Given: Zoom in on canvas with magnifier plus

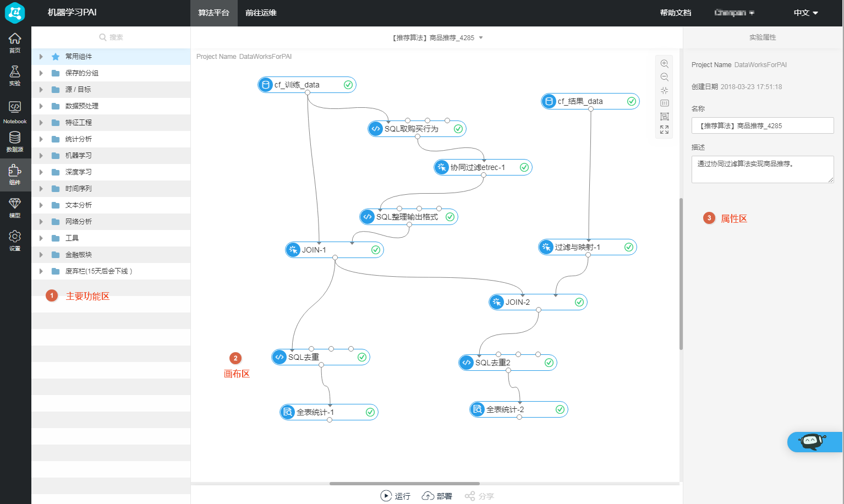Looking at the screenshot, I should tap(665, 64).
